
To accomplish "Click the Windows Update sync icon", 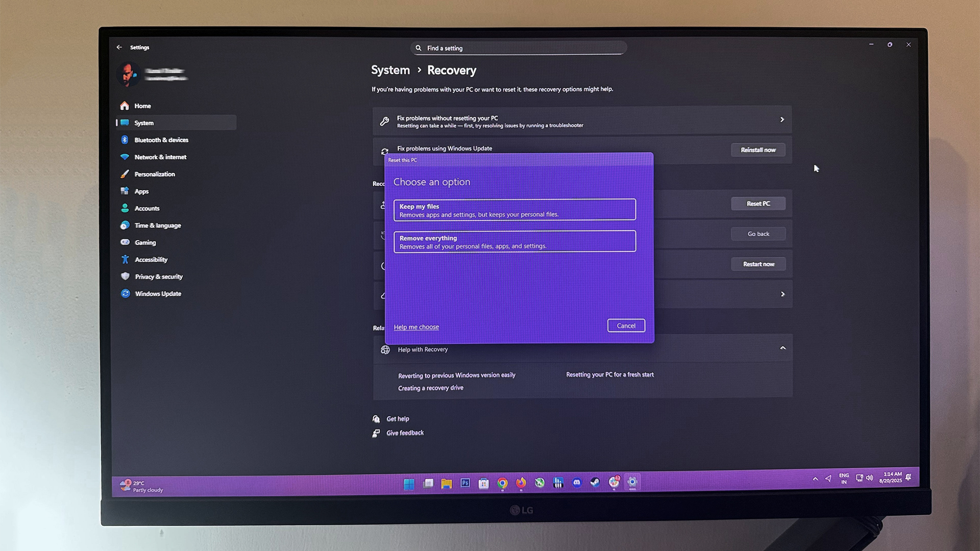I will point(125,294).
